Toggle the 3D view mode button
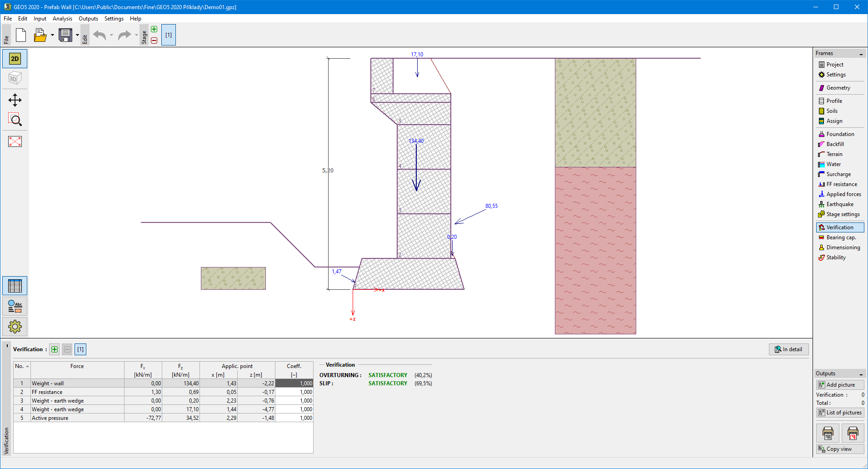Viewport: 868px width, 469px height. tap(15, 78)
